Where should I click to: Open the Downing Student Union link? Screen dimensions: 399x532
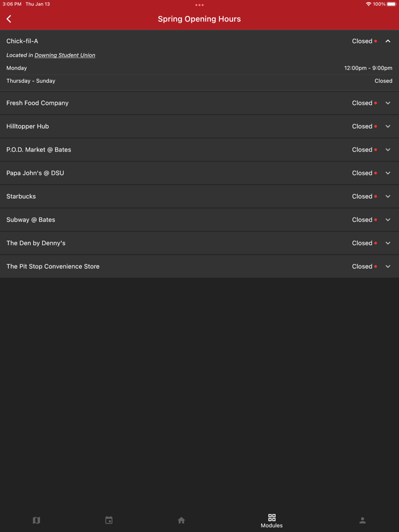pos(64,55)
